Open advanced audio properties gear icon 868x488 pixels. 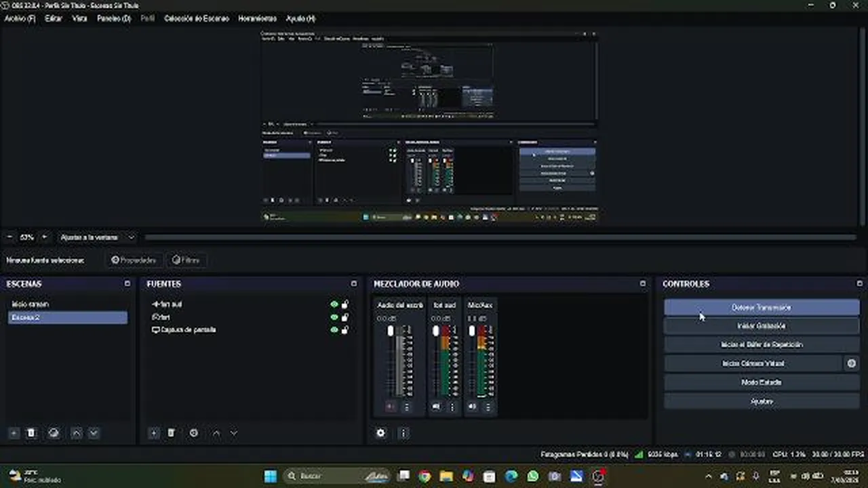(x=381, y=432)
